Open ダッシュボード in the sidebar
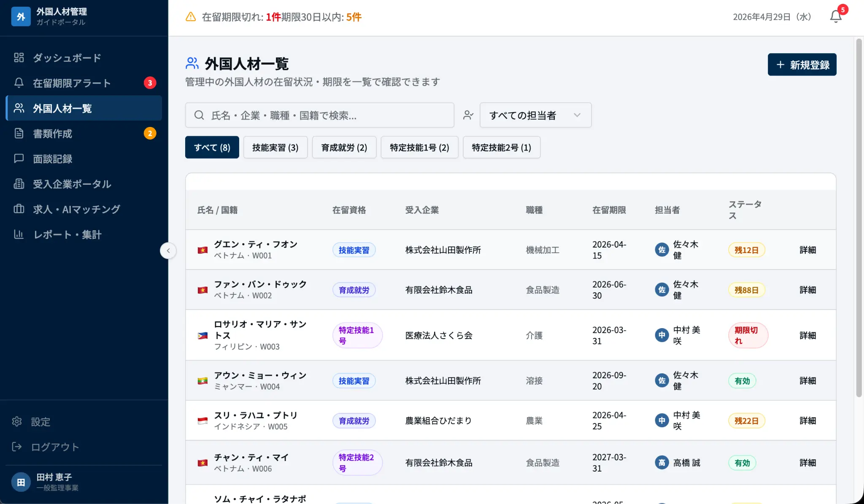Viewport: 864px width, 504px height. (84, 58)
